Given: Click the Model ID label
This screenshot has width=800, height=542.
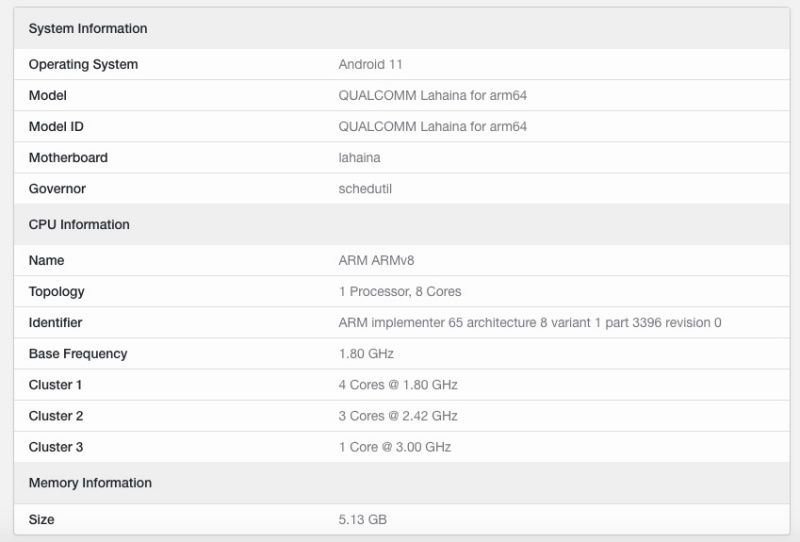Looking at the screenshot, I should click(56, 127).
